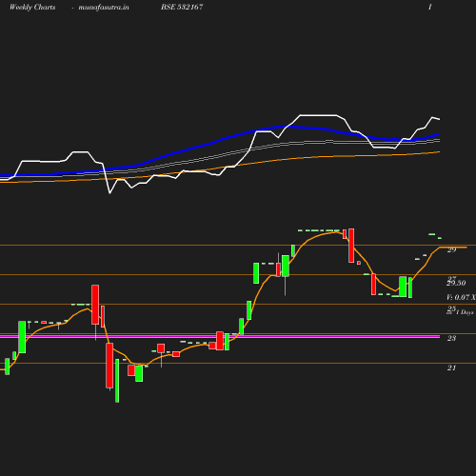The height and width of the screenshot is (476, 476).
Task: Click the green candle with long lower wick
Action: tap(286, 266)
